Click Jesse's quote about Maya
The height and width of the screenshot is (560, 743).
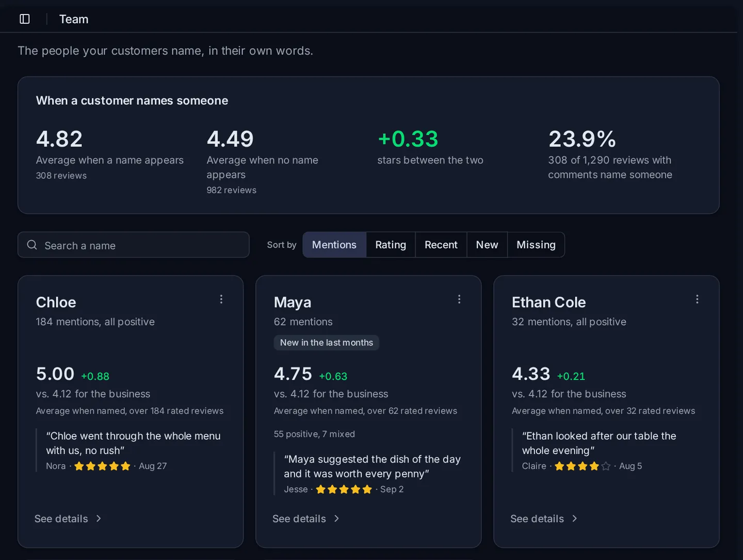pyautogui.click(x=372, y=467)
